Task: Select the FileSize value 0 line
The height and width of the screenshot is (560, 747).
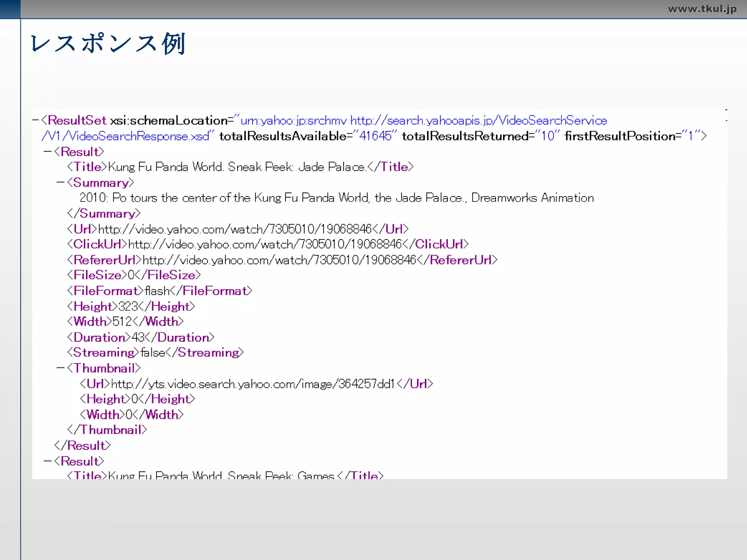Action: point(134,275)
